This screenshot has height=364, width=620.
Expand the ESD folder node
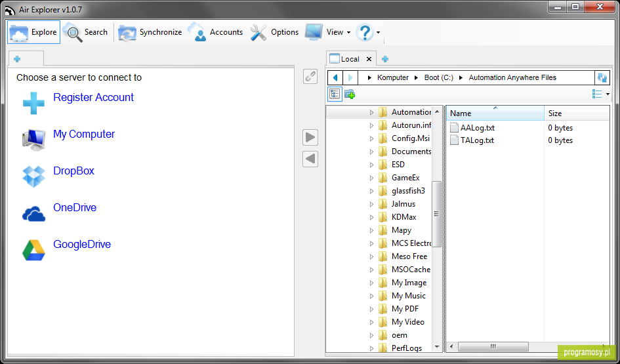[371, 165]
